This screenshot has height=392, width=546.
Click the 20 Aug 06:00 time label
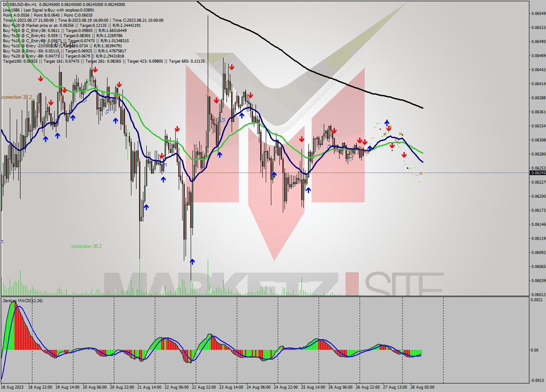(95, 387)
